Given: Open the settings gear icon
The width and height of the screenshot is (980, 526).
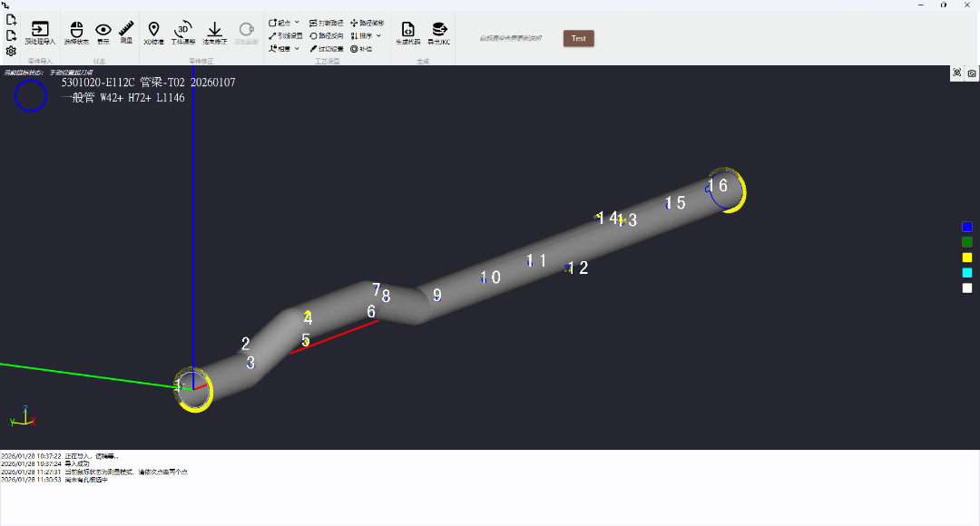Looking at the screenshot, I should tap(11, 52).
